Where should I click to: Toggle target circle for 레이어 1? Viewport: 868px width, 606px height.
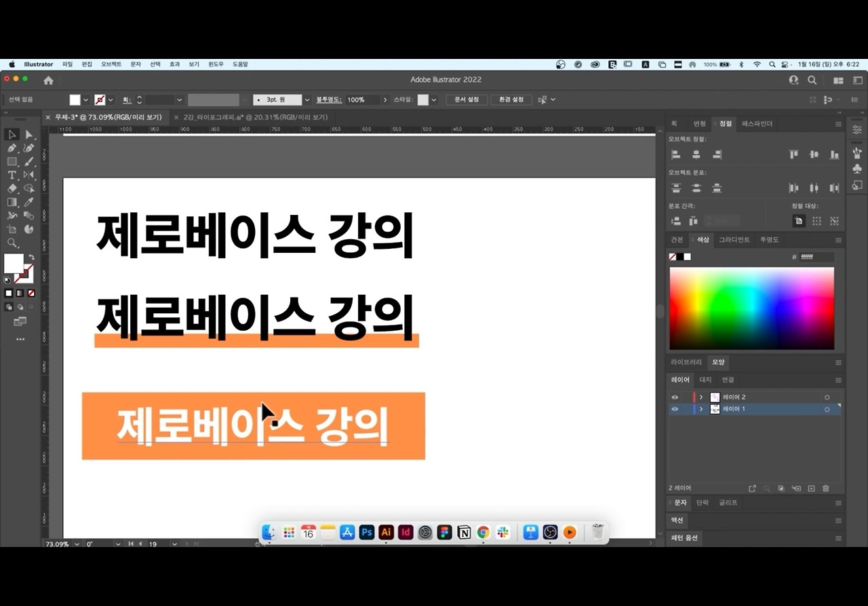click(827, 409)
